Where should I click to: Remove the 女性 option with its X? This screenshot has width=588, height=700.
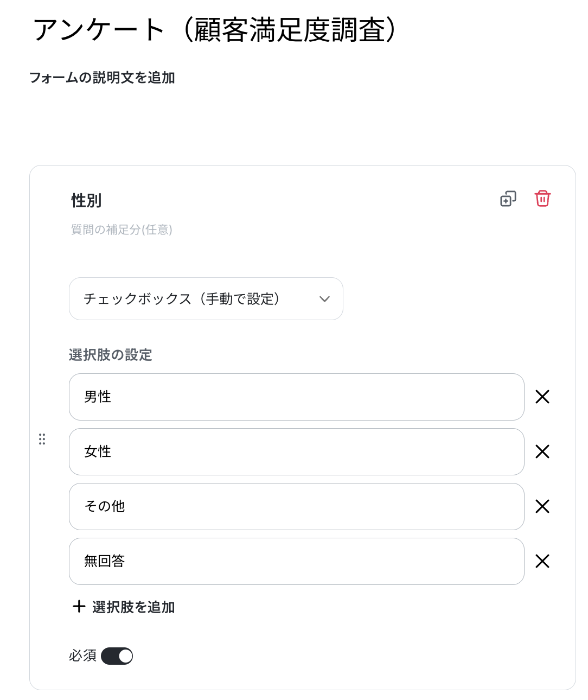[542, 451]
